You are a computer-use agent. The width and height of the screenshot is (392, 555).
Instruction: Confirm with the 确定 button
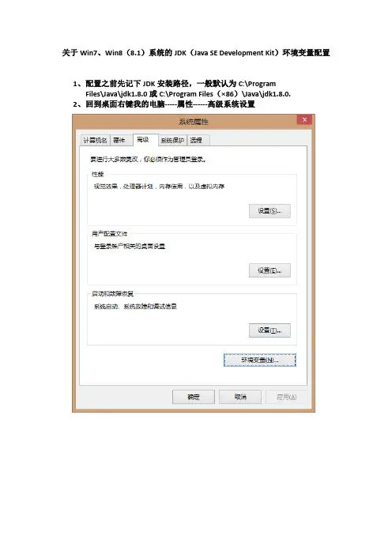(194, 397)
